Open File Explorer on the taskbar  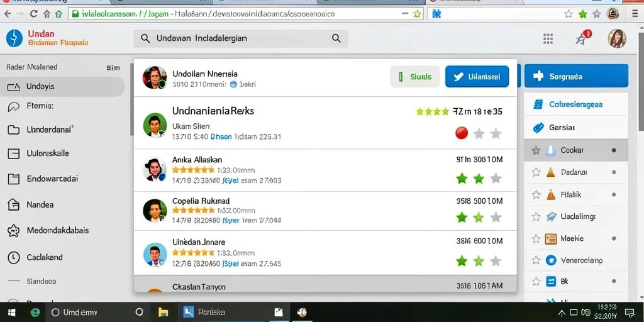[164, 313]
